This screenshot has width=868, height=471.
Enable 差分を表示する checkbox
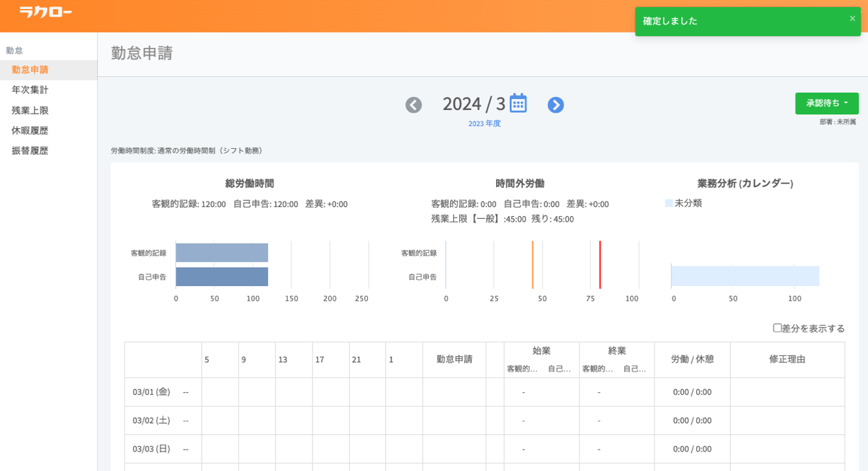[x=777, y=328]
